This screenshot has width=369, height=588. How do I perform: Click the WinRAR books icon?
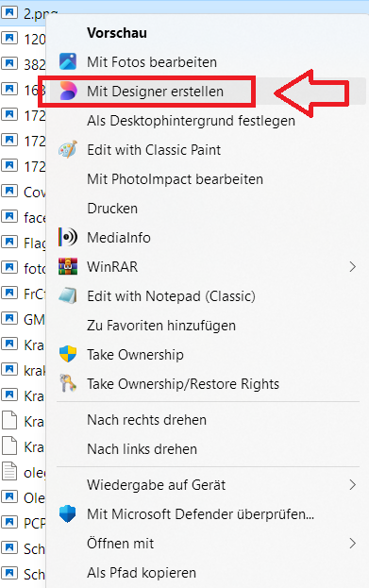click(x=68, y=266)
